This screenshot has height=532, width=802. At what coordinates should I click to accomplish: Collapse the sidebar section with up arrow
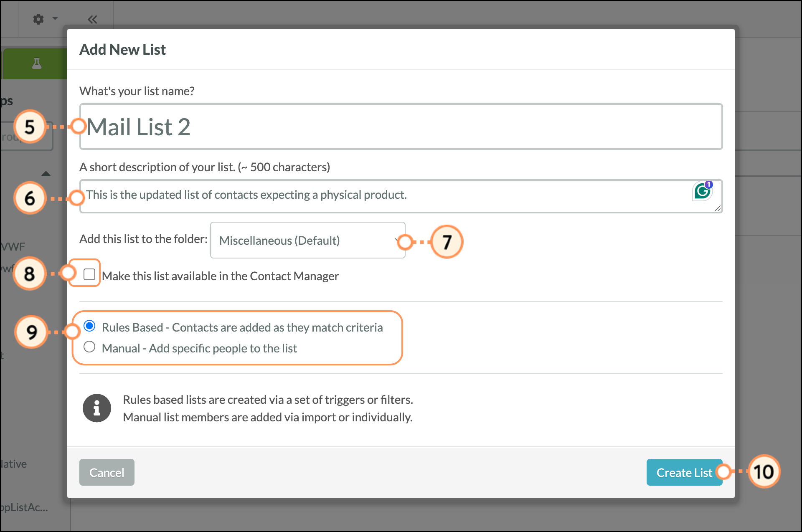click(46, 174)
